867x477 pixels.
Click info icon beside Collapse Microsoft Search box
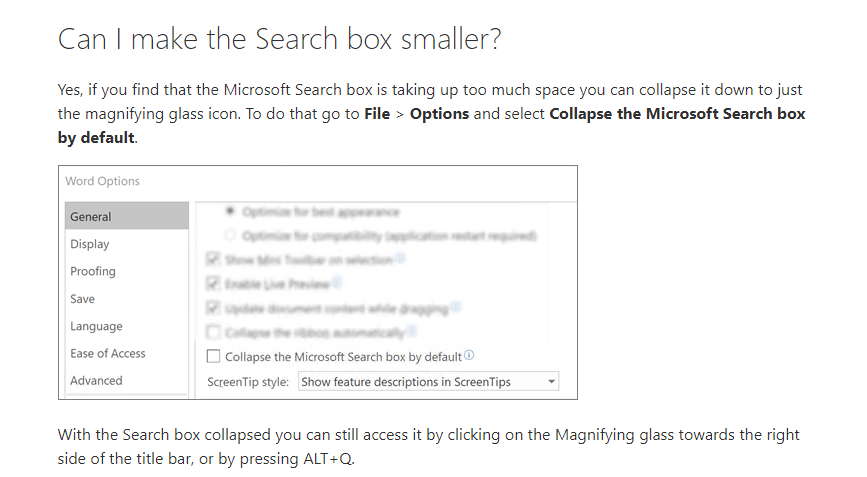tap(469, 355)
